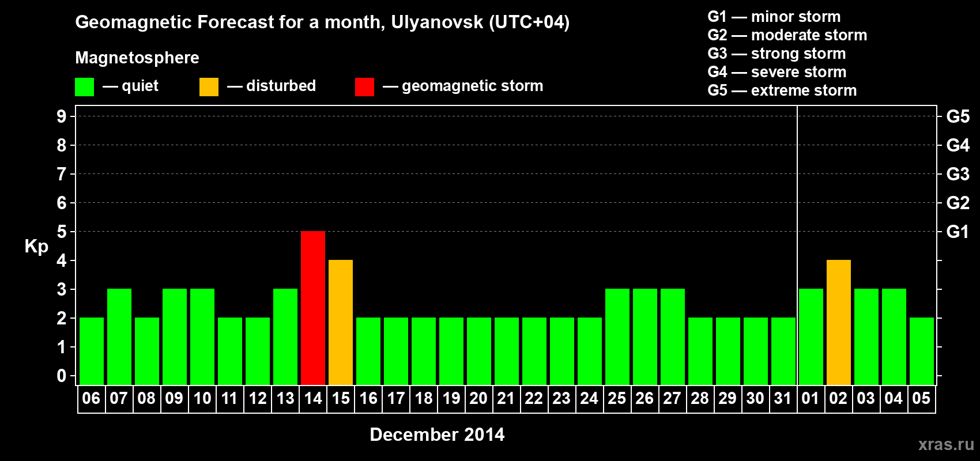Click the 'December 2014' month label
The width and height of the screenshot is (980, 461).
(437, 434)
